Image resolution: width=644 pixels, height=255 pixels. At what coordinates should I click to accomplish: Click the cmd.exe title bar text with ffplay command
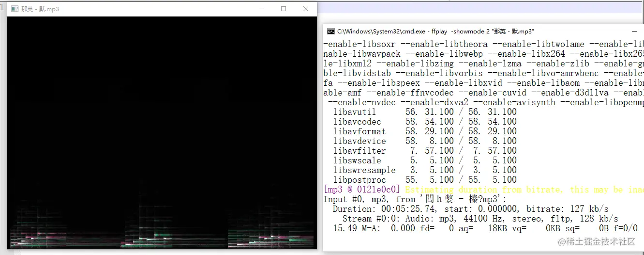click(x=435, y=32)
